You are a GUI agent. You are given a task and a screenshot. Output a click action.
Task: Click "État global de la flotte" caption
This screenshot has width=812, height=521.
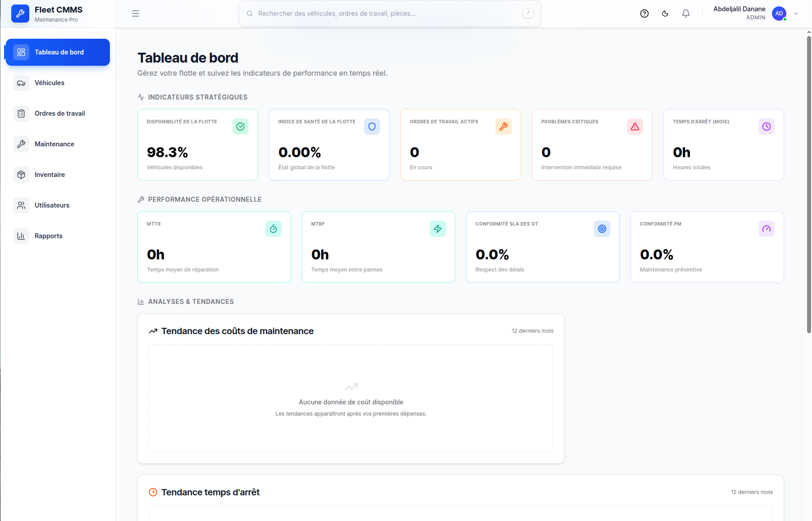pos(307,168)
